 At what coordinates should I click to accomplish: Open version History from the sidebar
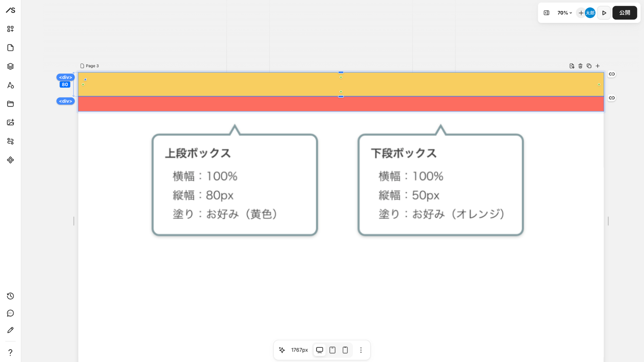point(10,296)
